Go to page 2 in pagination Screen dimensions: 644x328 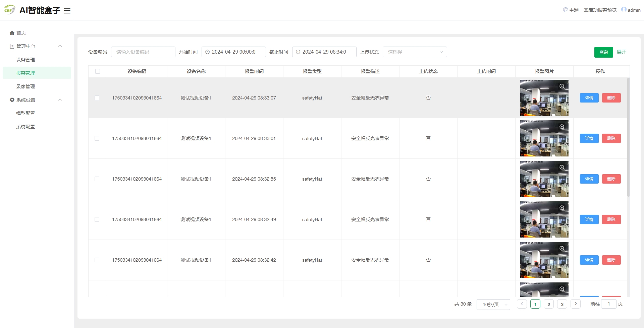tap(549, 304)
